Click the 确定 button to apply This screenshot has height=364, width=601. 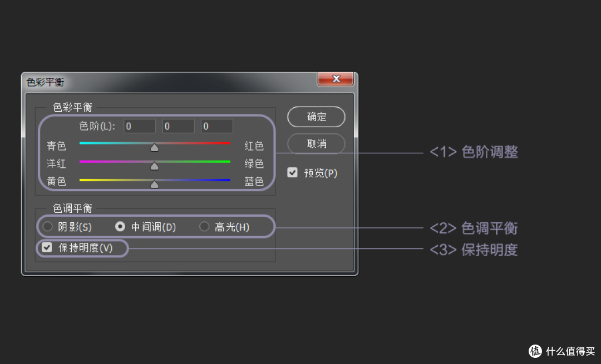click(x=316, y=117)
